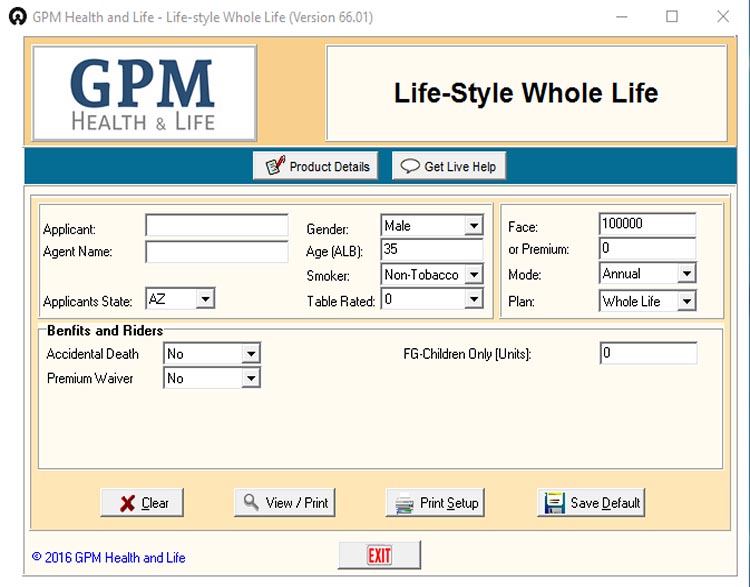Click the Face amount field
Viewport: 750px width, 587px height.
pyautogui.click(x=647, y=224)
